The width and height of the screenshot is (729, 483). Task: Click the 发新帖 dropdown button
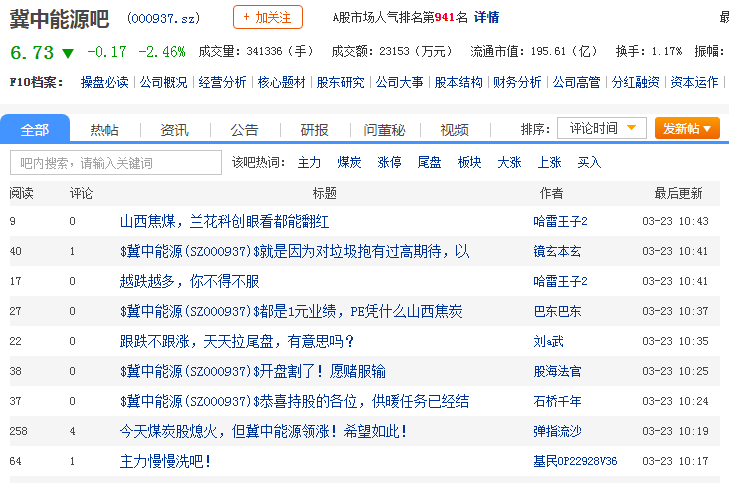687,128
